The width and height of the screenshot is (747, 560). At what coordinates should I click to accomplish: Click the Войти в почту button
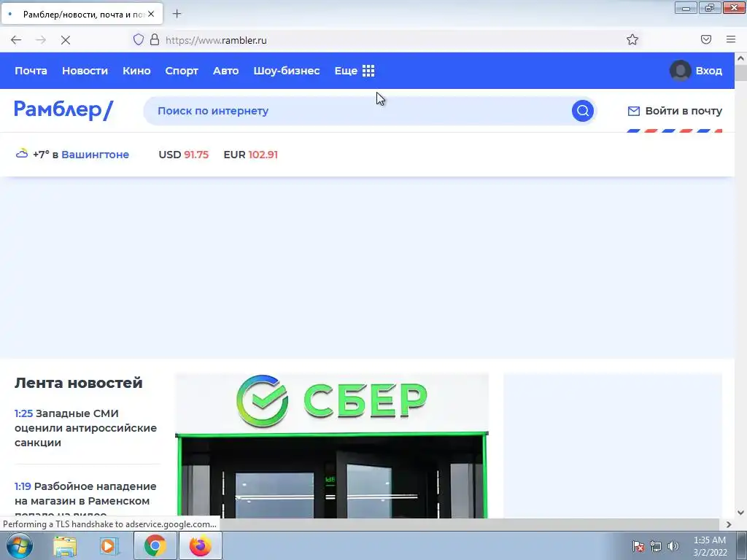pos(675,111)
